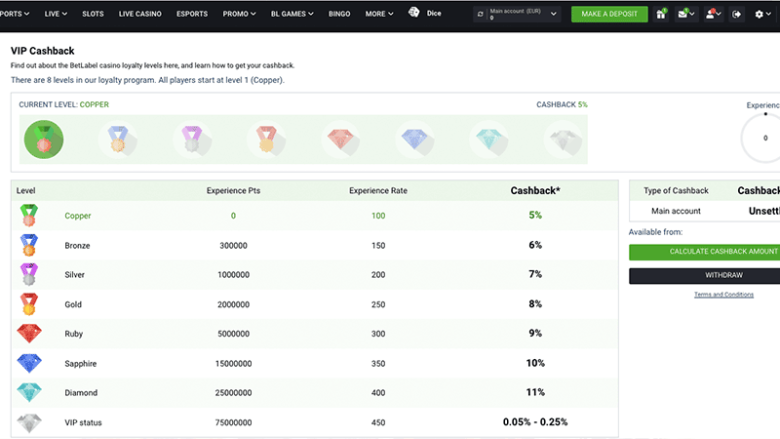Open the Slots menu item
780x439 pixels.
[x=93, y=14]
